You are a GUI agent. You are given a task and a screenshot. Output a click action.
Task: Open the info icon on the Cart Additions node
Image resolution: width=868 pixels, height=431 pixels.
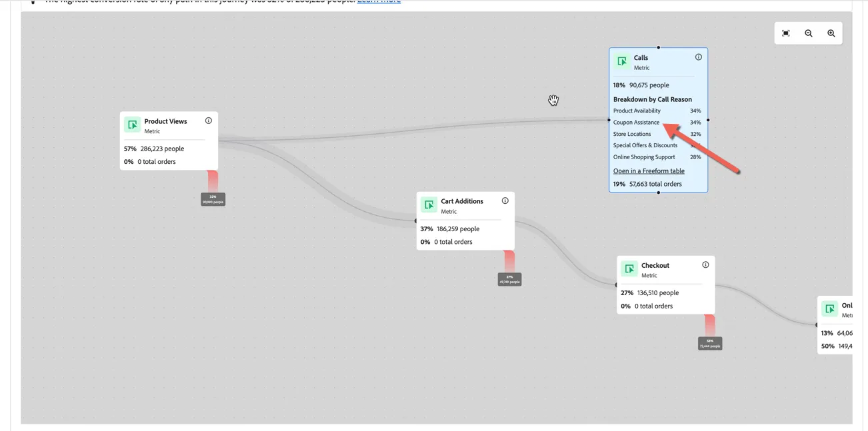[x=505, y=201]
